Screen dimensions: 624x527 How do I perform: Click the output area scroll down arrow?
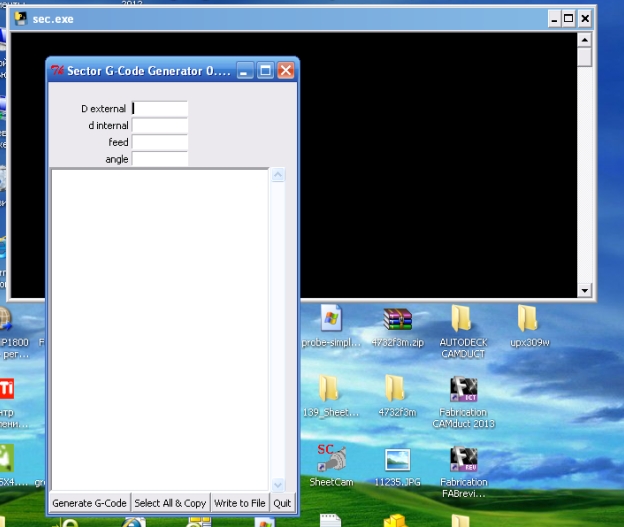pos(278,484)
